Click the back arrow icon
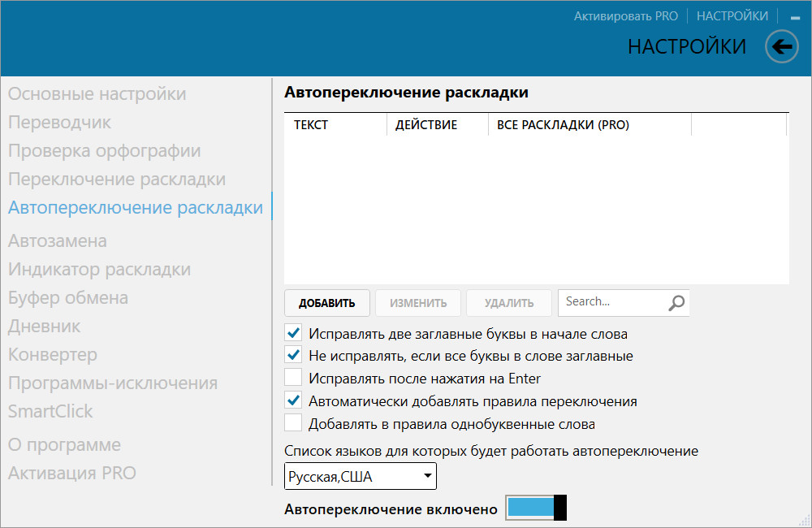This screenshot has width=812, height=528. tap(782, 47)
